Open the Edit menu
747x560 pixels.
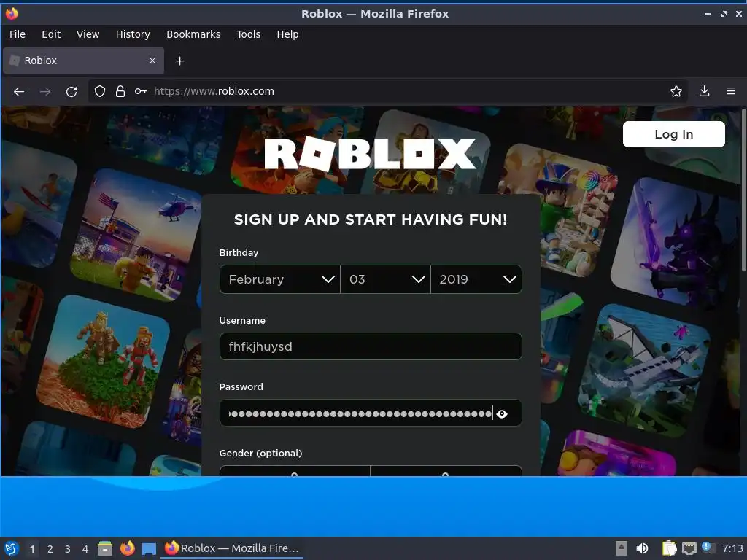pos(51,34)
